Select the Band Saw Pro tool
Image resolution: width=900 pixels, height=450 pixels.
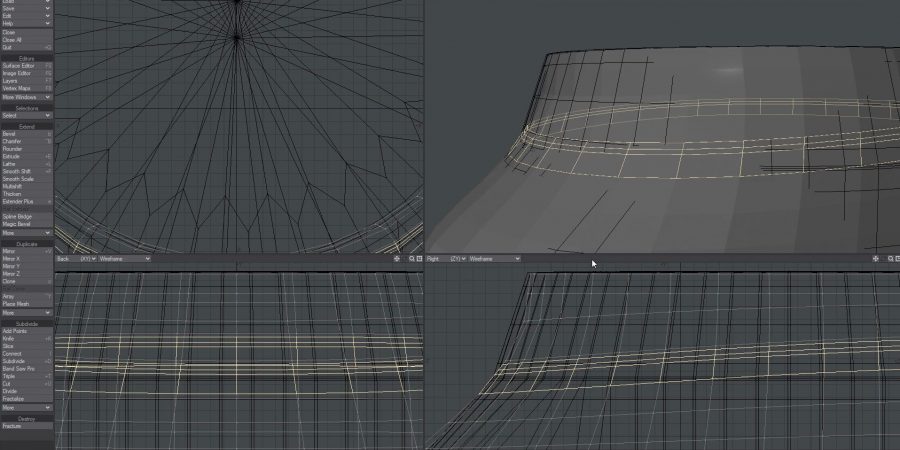tap(26, 368)
